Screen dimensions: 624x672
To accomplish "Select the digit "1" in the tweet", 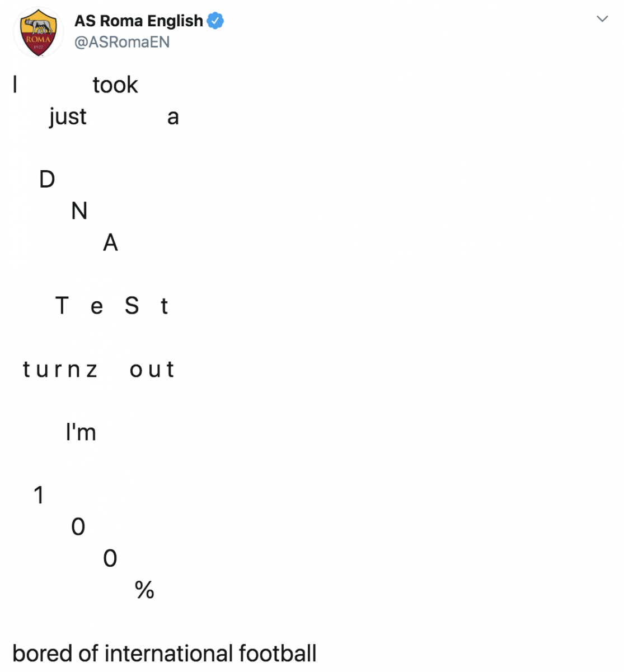I will coord(39,495).
